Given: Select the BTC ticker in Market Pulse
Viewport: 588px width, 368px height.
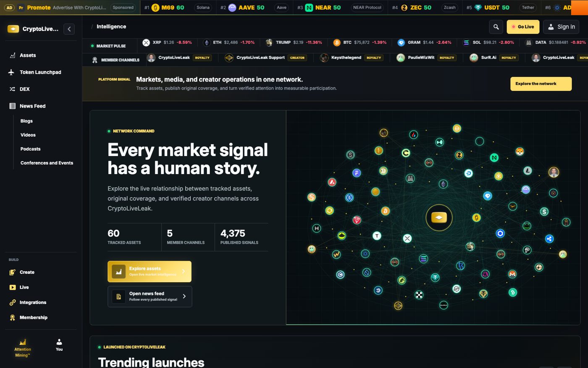Looking at the screenshot, I should coord(360,42).
